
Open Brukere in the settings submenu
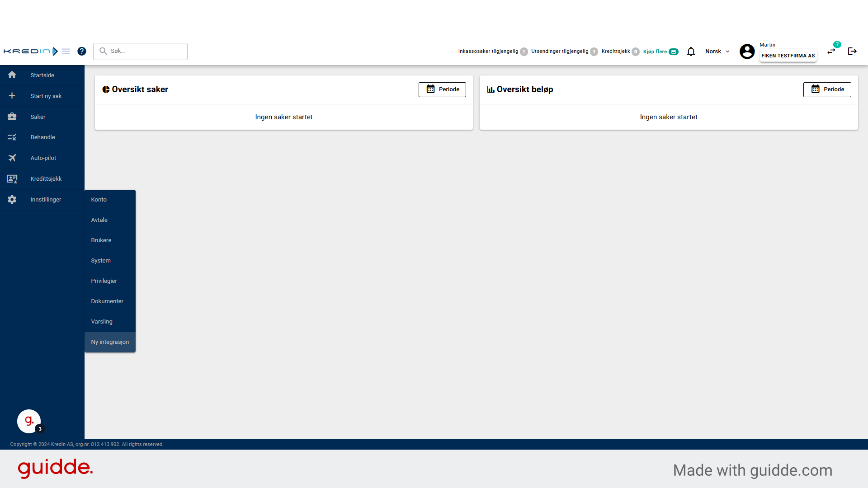tap(110, 240)
